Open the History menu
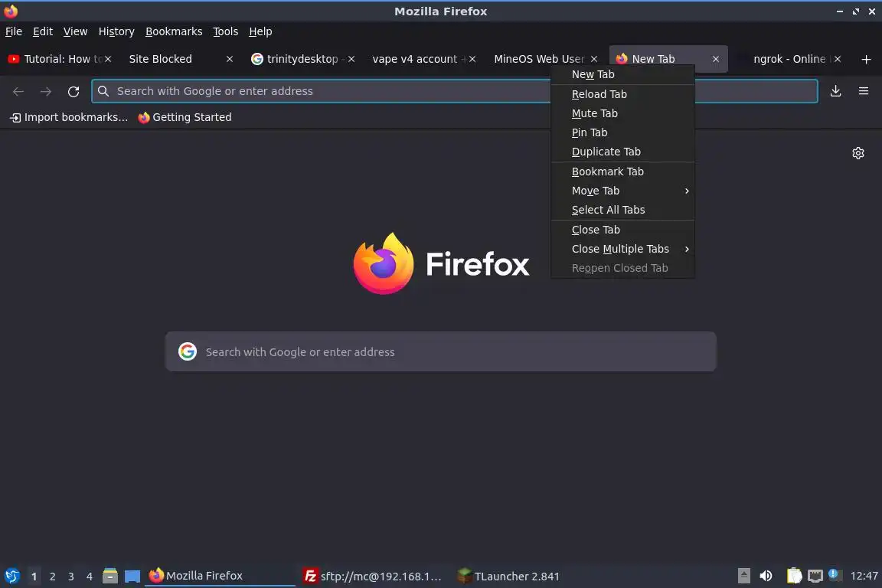The image size is (882, 588). (x=116, y=31)
